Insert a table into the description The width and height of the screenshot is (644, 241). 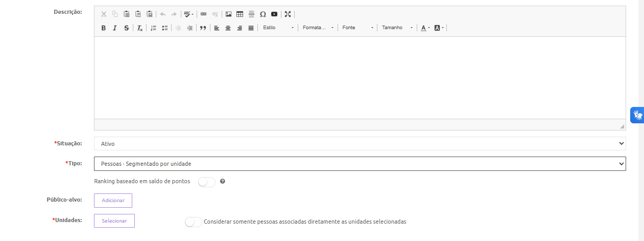pos(240,14)
